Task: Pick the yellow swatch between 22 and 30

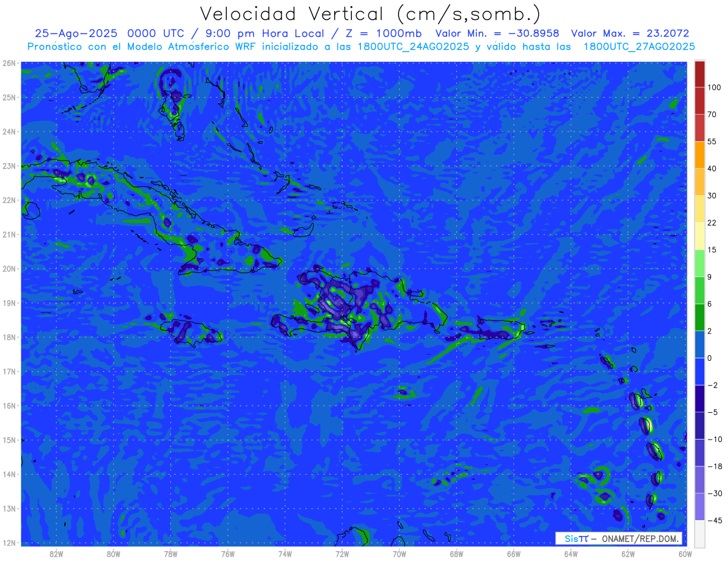Action: 699,209
